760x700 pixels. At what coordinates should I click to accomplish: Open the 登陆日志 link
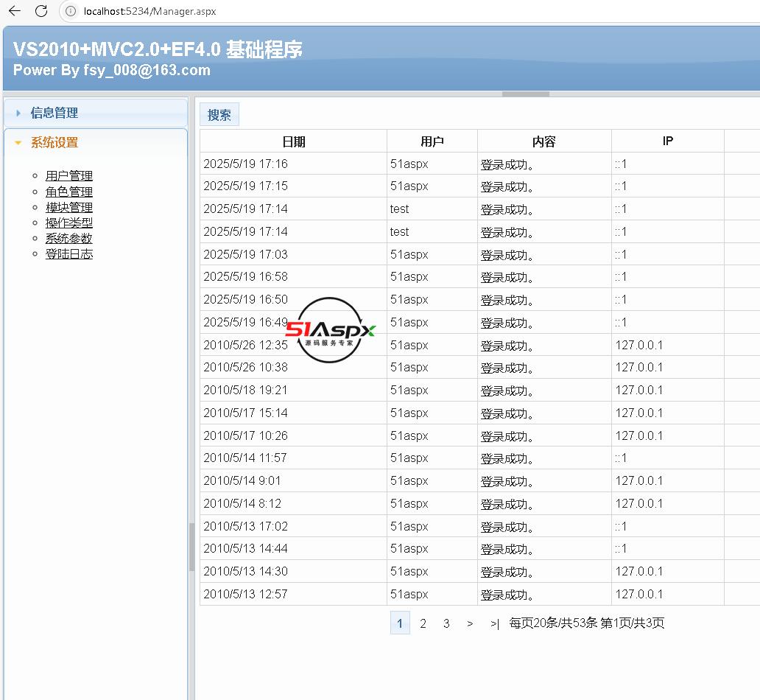69,254
